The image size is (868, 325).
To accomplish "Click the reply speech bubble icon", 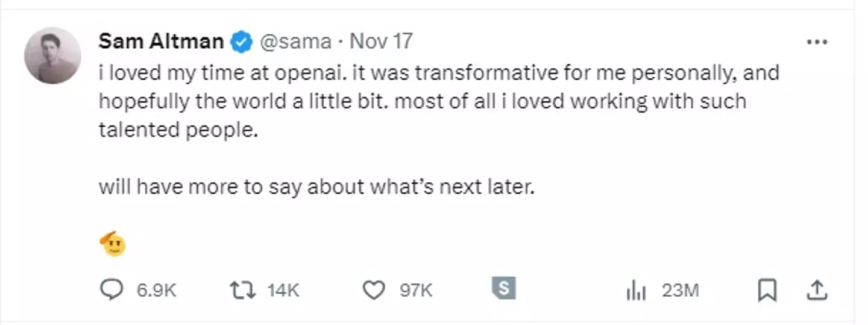I will coord(111,291).
